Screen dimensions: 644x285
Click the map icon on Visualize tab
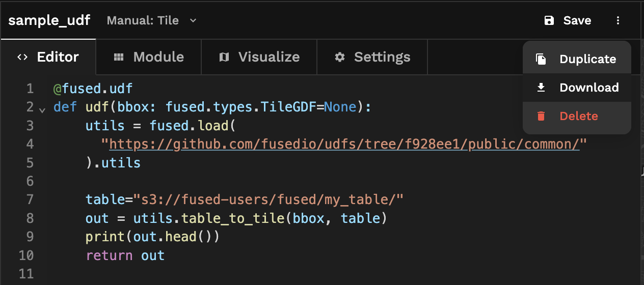tap(224, 57)
